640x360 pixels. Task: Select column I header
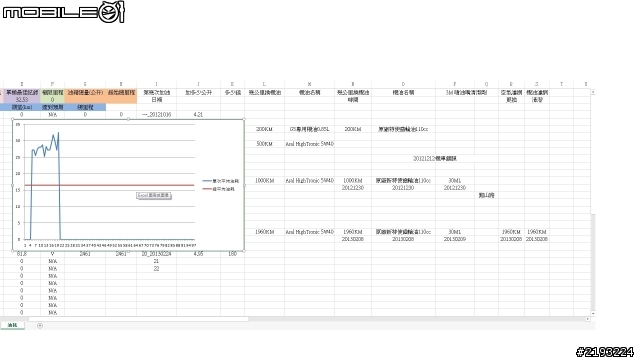[156, 84]
